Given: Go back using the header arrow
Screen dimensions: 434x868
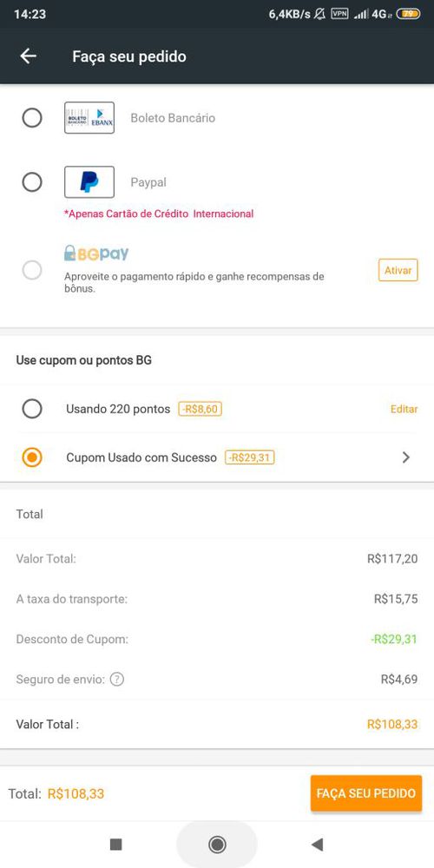Looking at the screenshot, I should [29, 56].
